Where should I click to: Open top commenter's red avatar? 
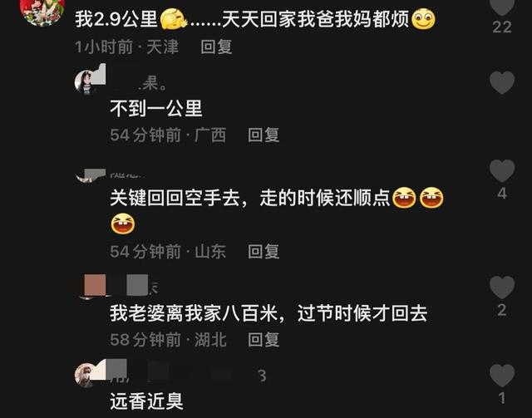[x=42, y=10]
